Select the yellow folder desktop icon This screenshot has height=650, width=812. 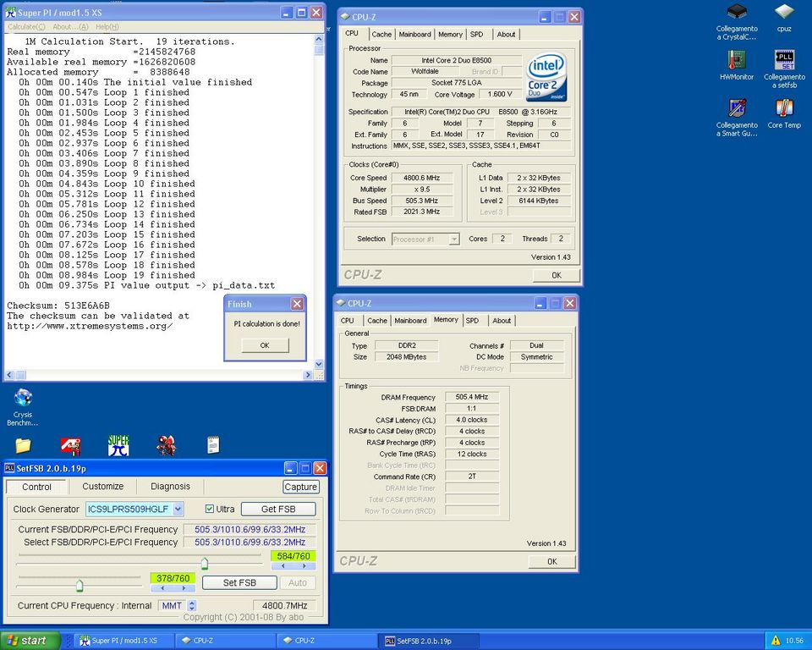click(23, 445)
